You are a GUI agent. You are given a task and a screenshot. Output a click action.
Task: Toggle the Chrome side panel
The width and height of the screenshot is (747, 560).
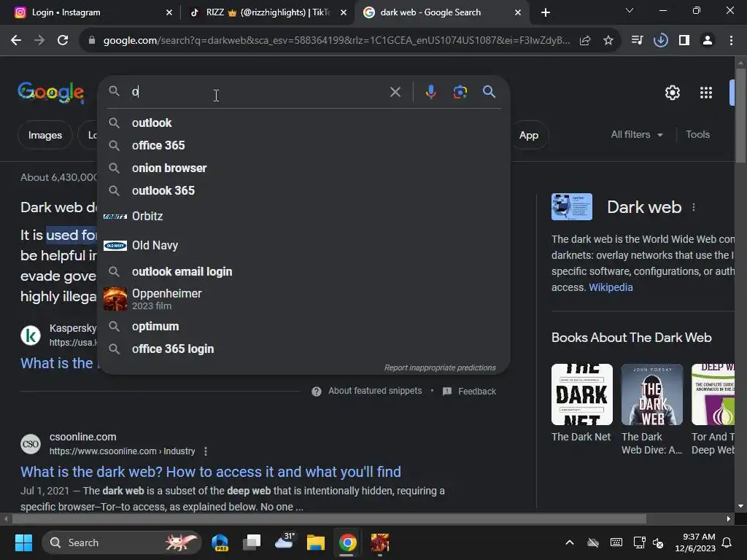[x=684, y=41]
